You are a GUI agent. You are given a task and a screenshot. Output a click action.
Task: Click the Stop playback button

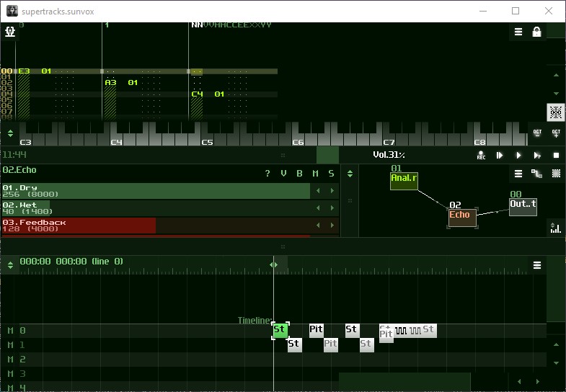(x=556, y=155)
